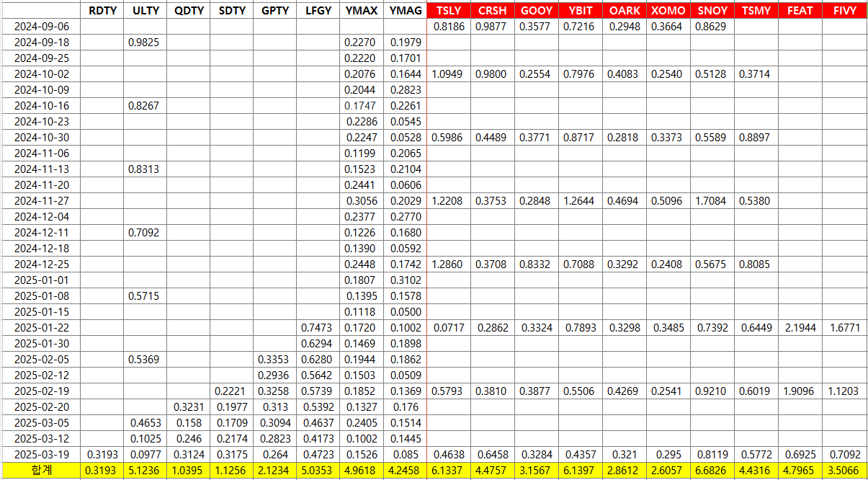The height and width of the screenshot is (480, 868).
Task: Click FEAT value 2.1944
Action: pos(800,327)
